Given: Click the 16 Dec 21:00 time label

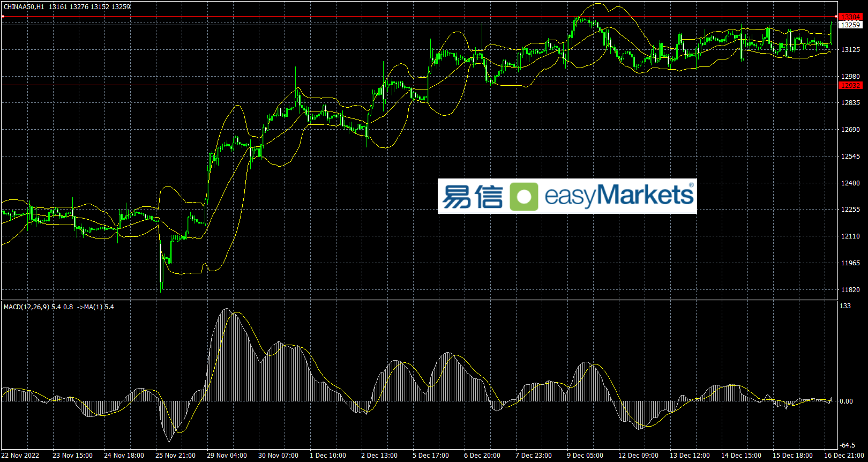Looking at the screenshot, I should click(844, 456).
